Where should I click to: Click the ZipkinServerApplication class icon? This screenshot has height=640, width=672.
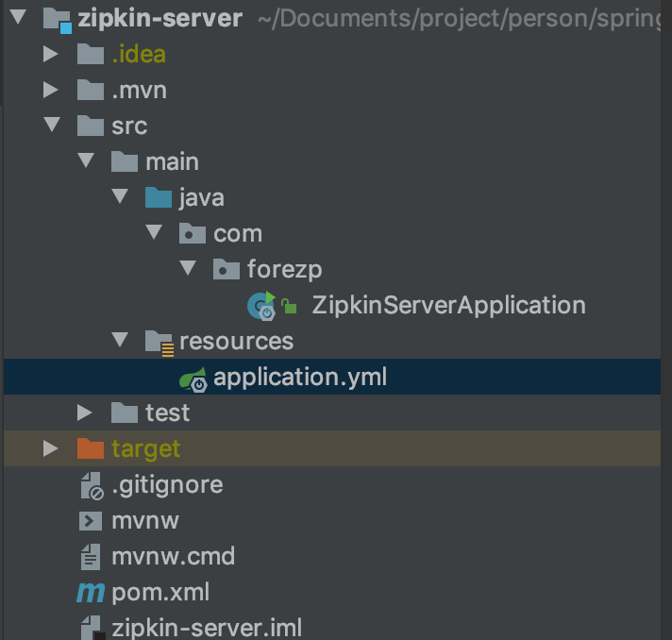click(x=260, y=305)
